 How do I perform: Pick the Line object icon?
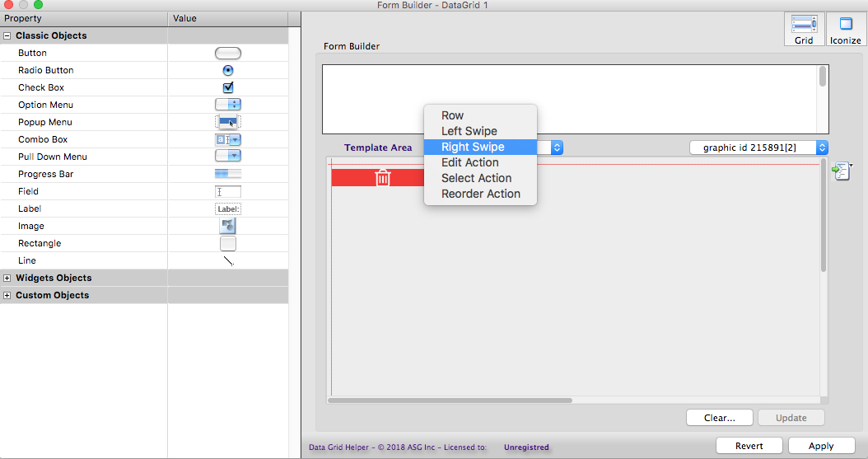pyautogui.click(x=228, y=260)
